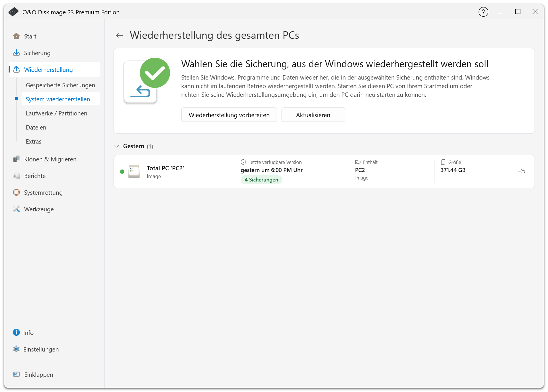Open Werkzeuge in the sidebar
This screenshot has height=392, width=548.
(54, 209)
